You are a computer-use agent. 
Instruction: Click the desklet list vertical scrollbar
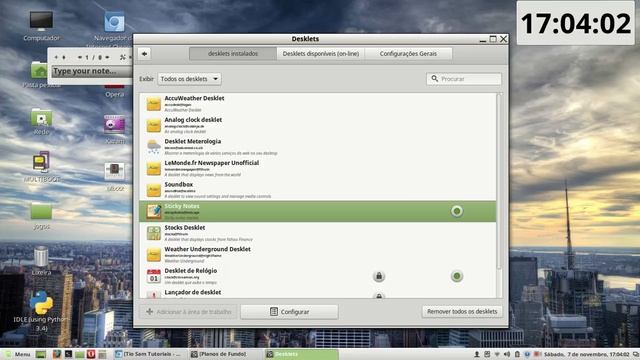[x=500, y=182]
